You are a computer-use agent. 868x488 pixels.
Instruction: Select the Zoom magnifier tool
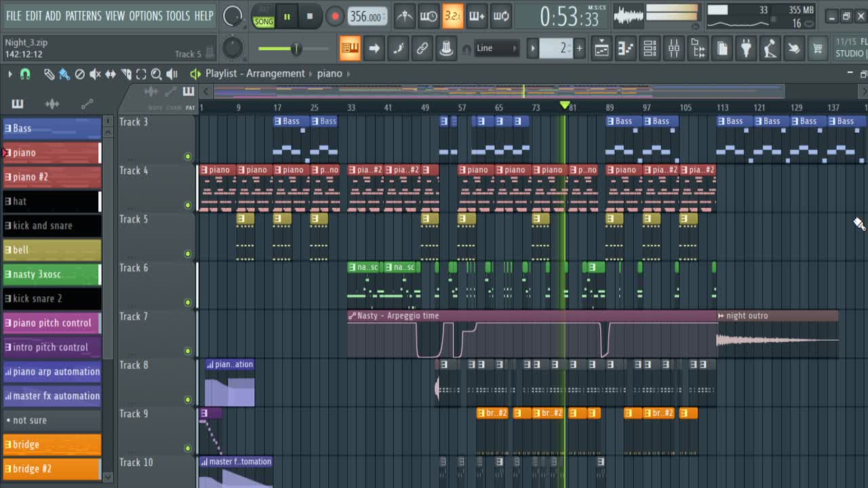(157, 74)
